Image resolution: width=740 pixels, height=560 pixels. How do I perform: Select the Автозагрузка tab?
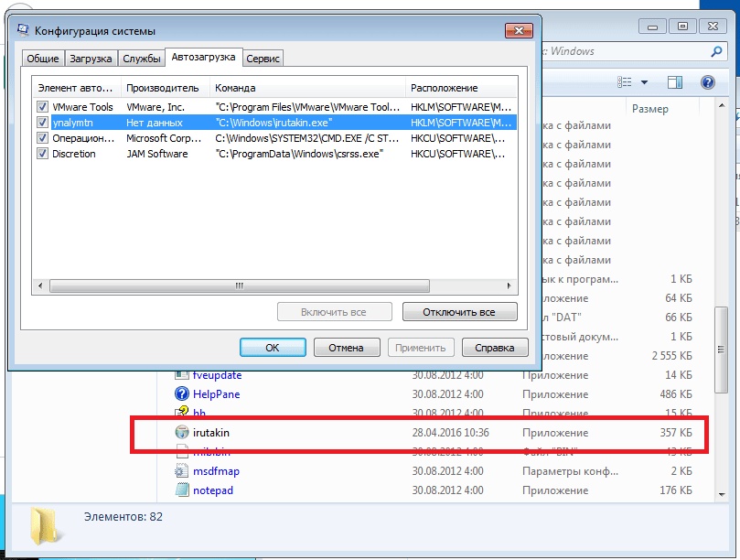203,57
